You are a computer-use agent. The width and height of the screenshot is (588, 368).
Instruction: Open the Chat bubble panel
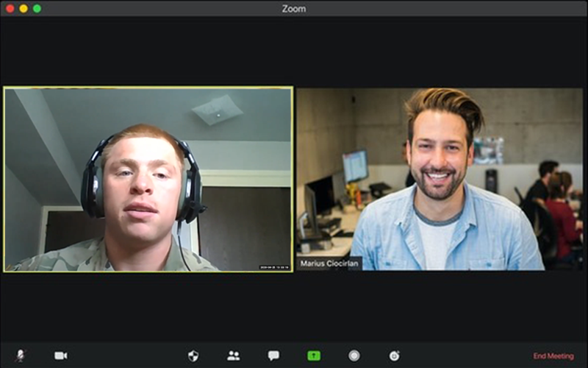273,355
